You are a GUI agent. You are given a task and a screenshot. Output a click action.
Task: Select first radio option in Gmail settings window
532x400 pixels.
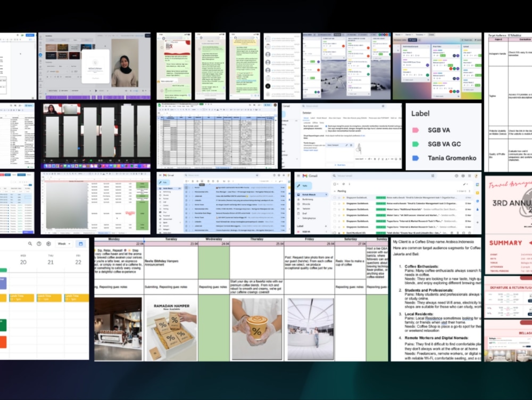(x=326, y=126)
